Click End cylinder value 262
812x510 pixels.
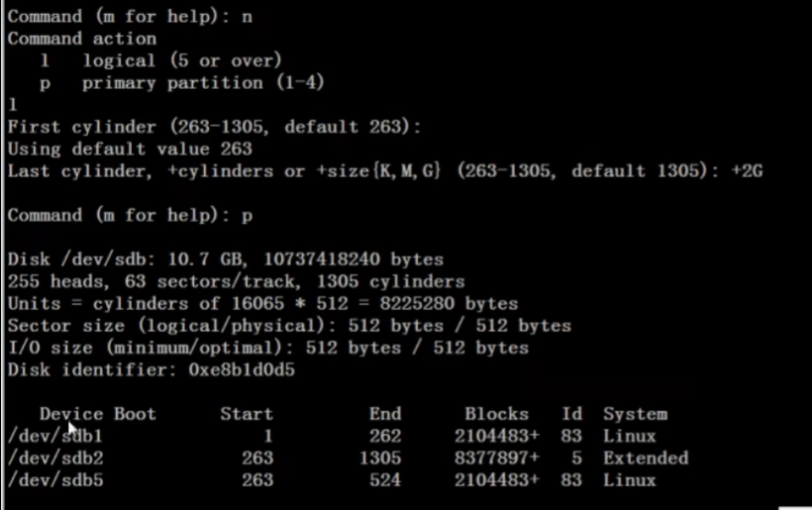385,436
